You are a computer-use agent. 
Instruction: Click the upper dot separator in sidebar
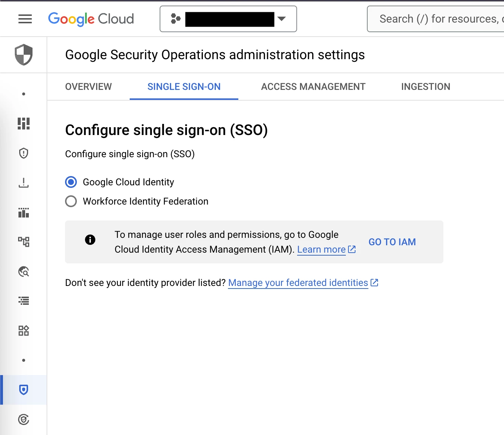(24, 94)
